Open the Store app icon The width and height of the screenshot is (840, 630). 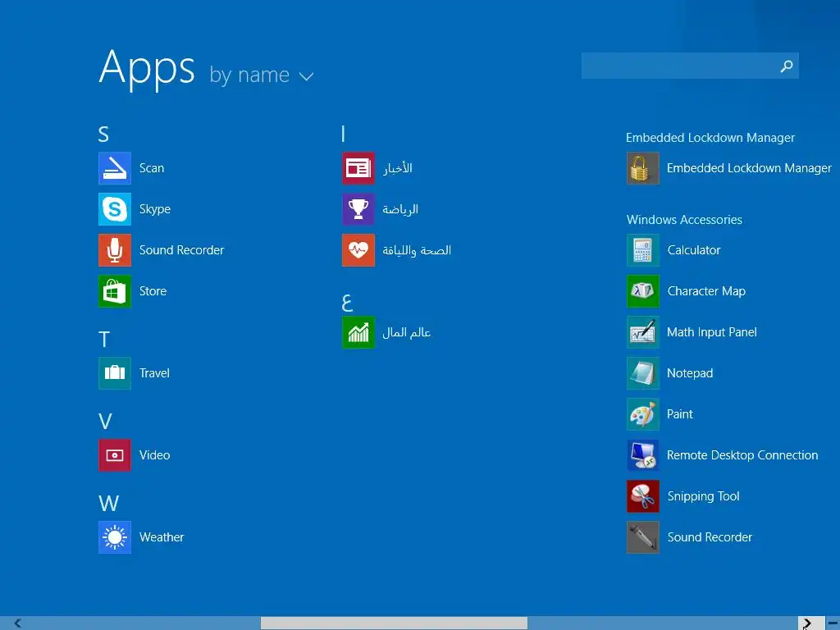click(115, 291)
